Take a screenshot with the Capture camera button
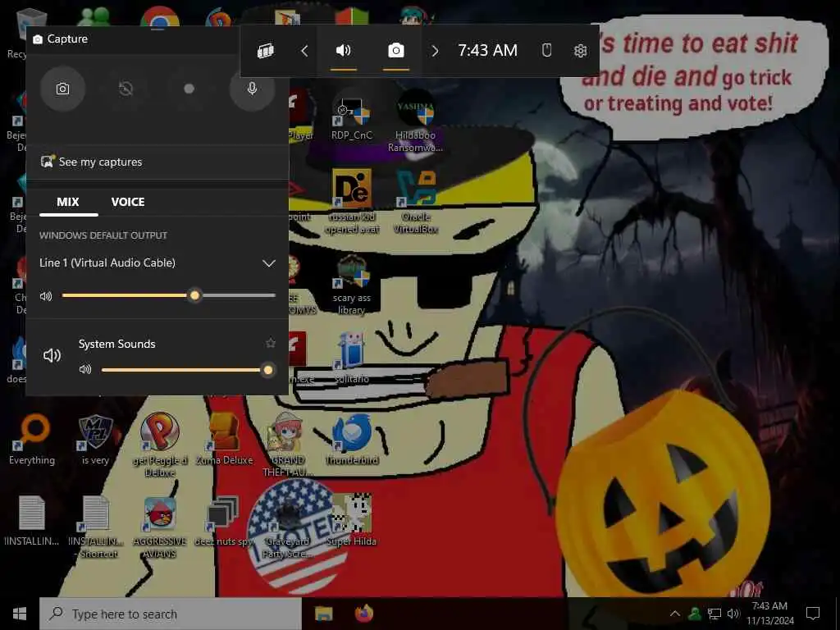Viewport: 840px width, 630px height. click(x=62, y=89)
